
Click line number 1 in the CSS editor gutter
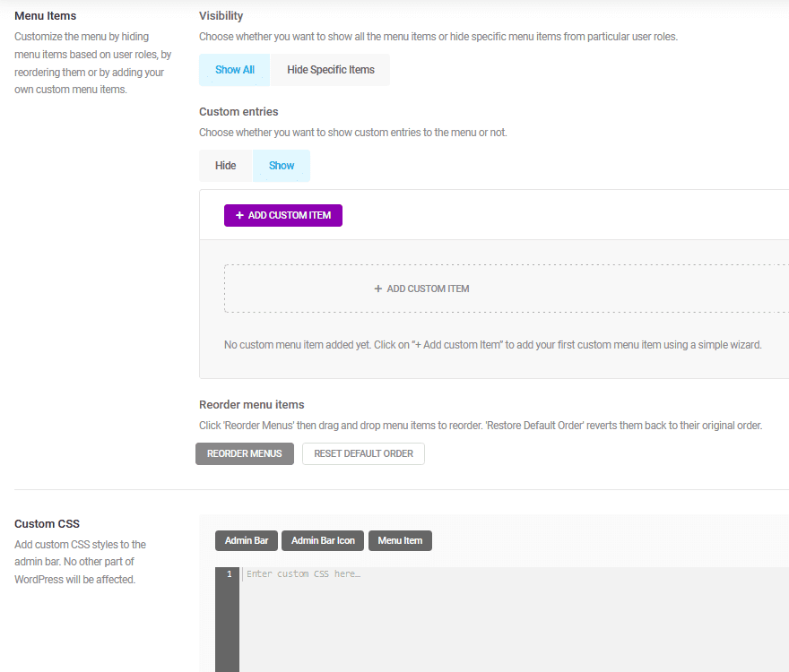tap(228, 573)
